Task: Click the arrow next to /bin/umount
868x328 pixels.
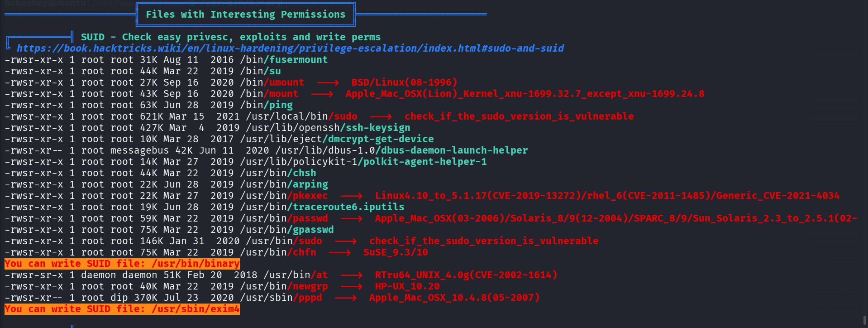Action: click(328, 83)
